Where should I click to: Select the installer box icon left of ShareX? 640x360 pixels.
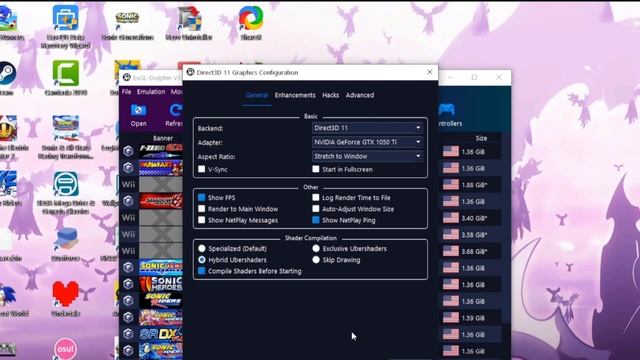(189, 19)
